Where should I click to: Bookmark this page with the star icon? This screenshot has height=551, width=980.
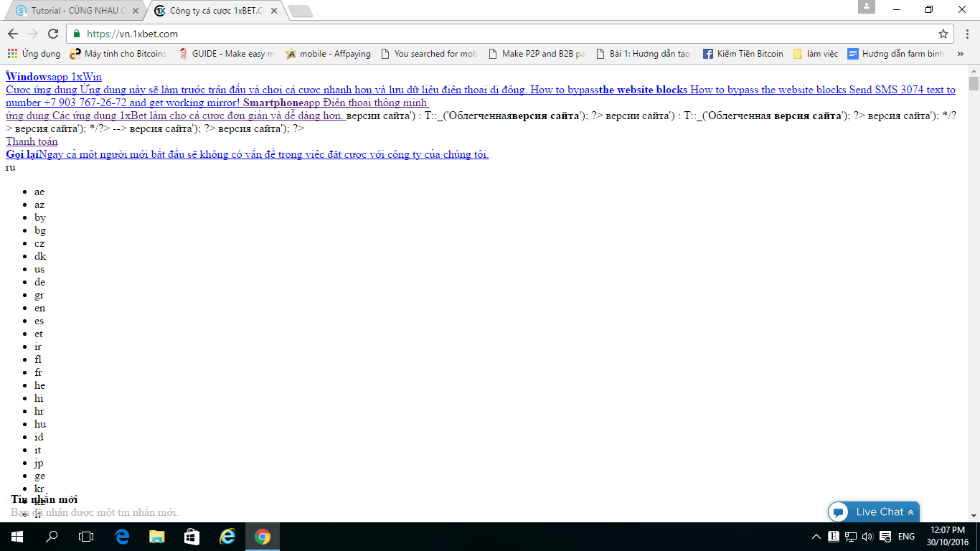point(943,34)
